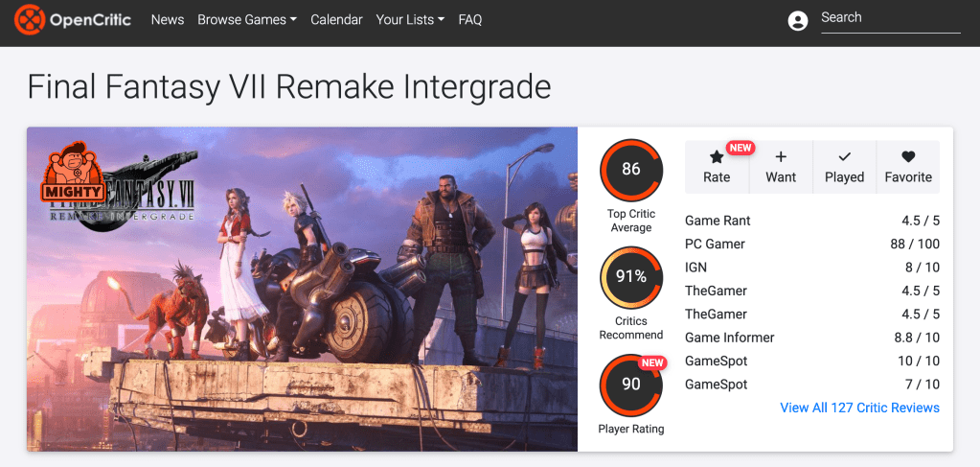Click into the Search field

pos(889,18)
